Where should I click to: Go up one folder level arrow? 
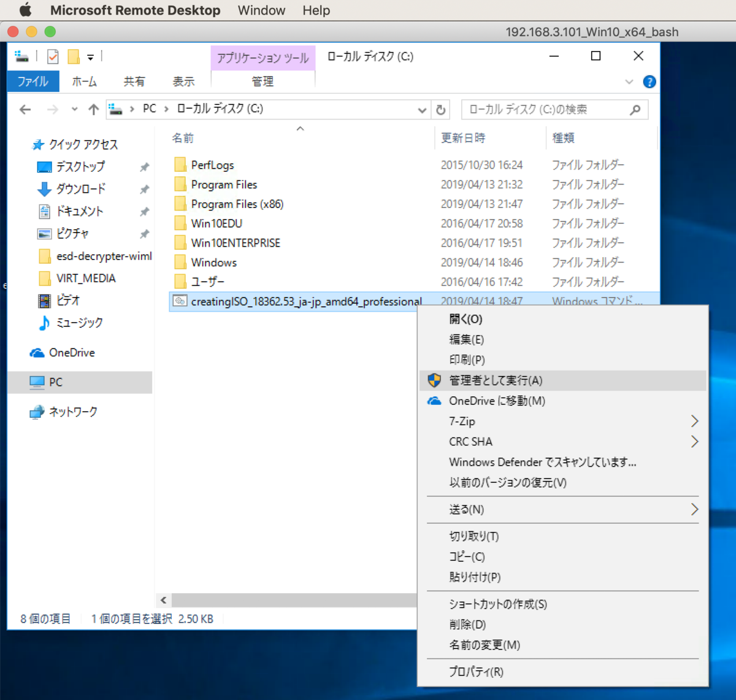93,109
